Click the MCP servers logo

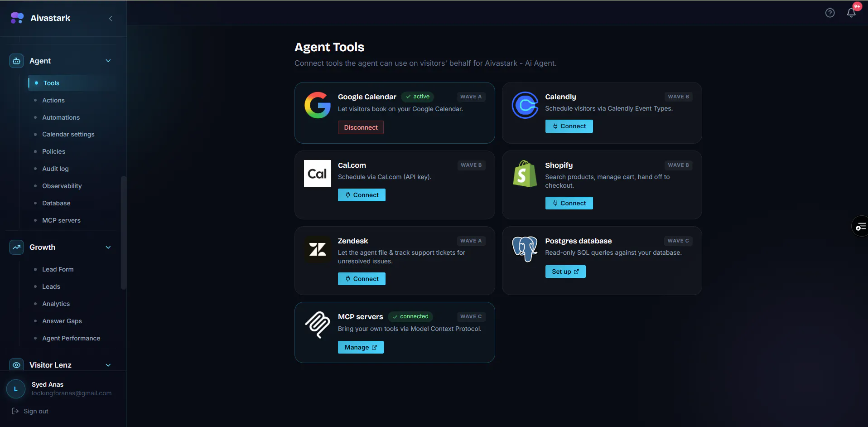pyautogui.click(x=318, y=325)
